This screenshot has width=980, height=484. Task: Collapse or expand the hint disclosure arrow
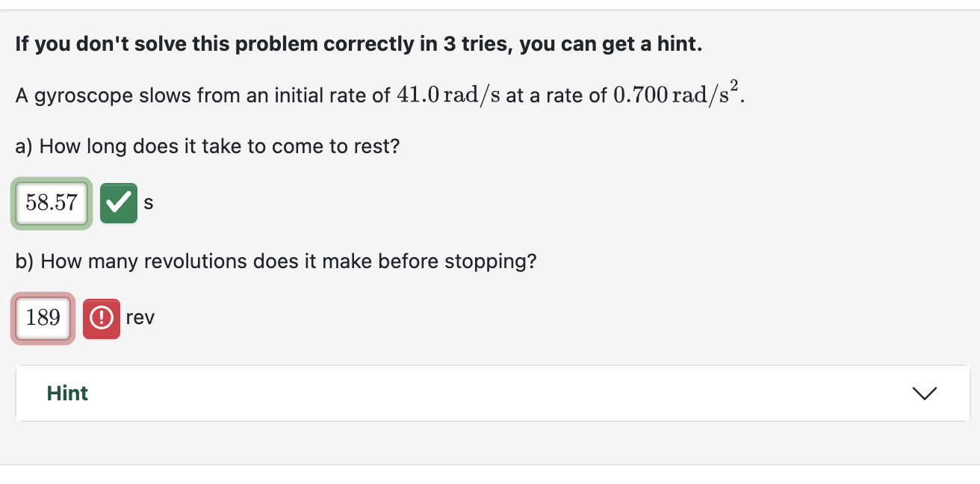925,394
